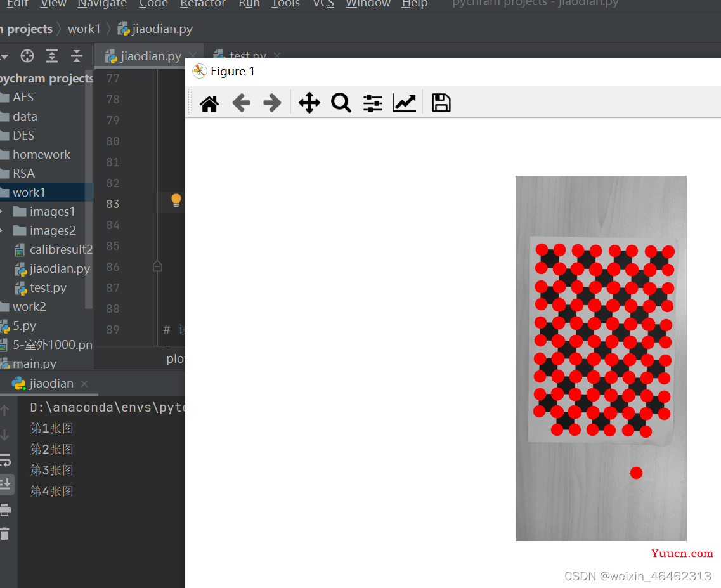Screen dimensions: 721x588
Task: Toggle scroll to end in console
Action: pyautogui.click(x=6, y=484)
